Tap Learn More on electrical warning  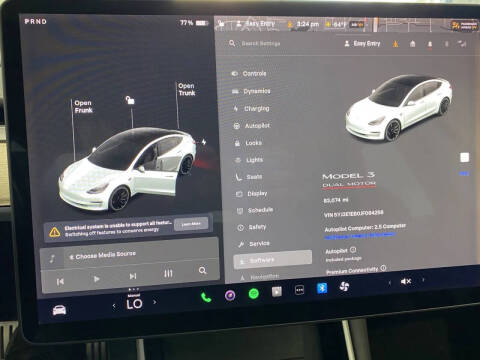[191, 224]
